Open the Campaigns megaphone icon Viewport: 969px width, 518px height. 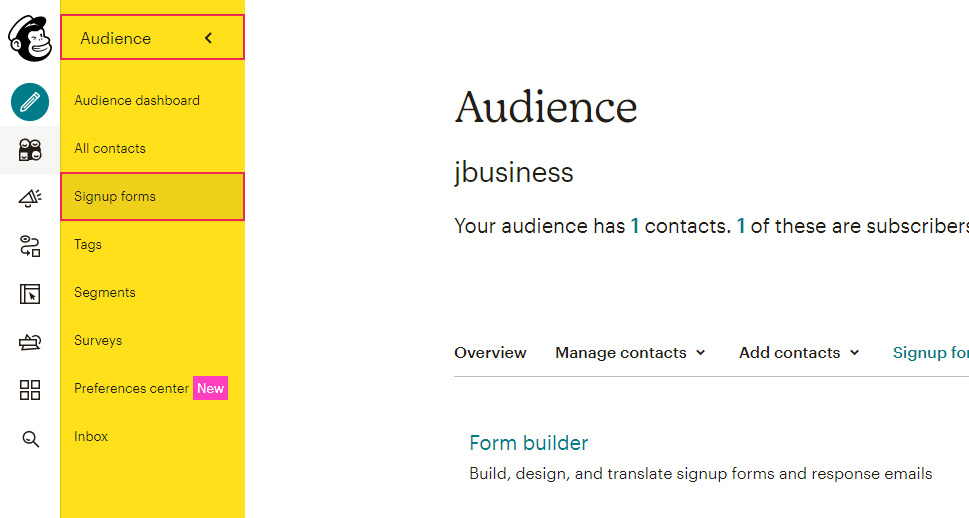click(x=30, y=198)
